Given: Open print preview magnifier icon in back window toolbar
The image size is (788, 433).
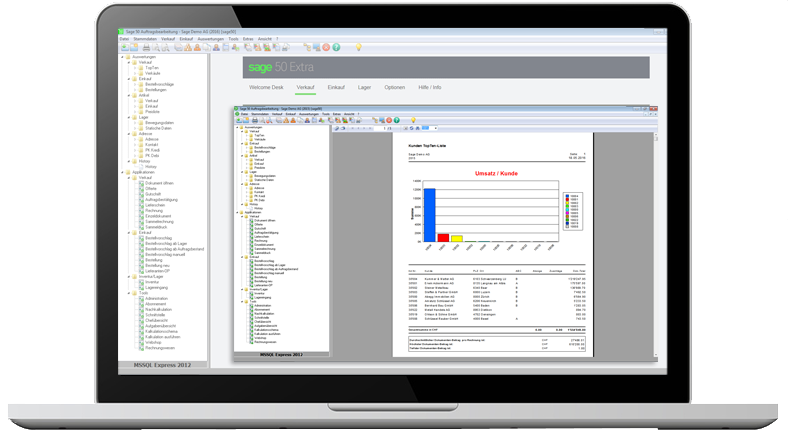Looking at the screenshot, I should pyautogui.click(x=156, y=47).
